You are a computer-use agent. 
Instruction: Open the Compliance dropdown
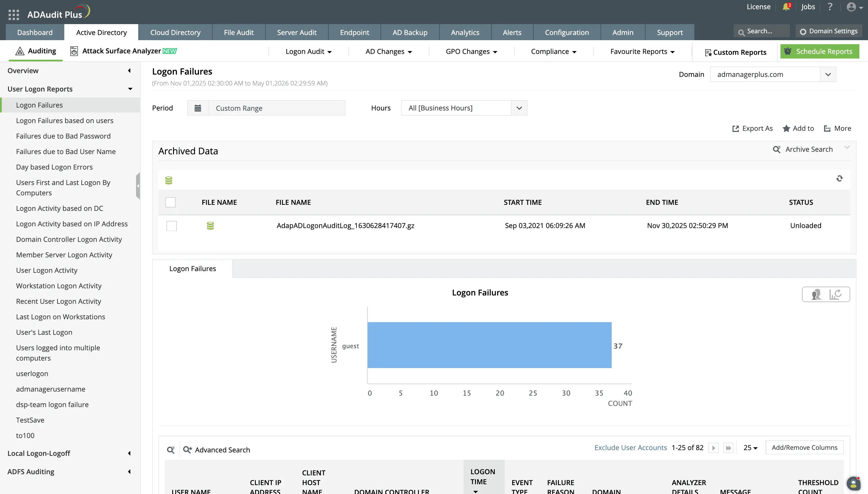[x=554, y=52]
